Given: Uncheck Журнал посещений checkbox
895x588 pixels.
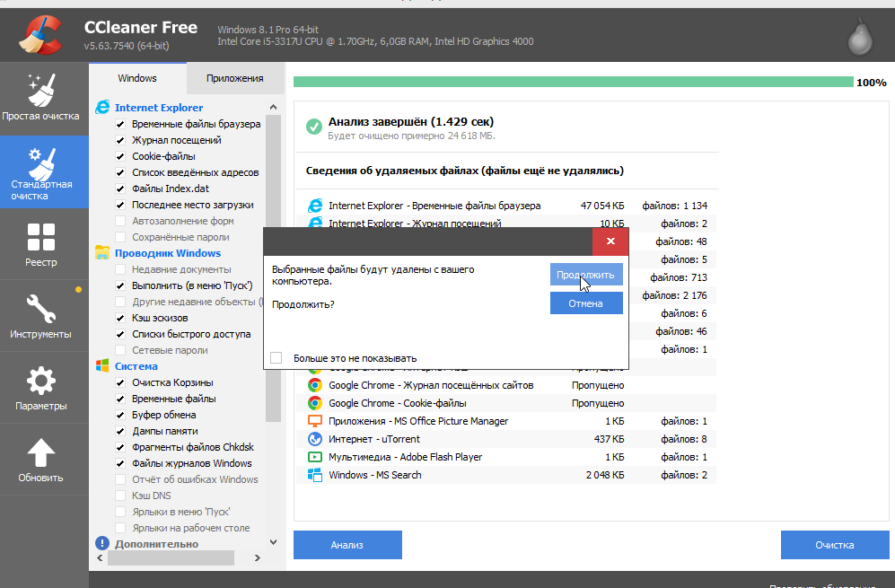Looking at the screenshot, I should coord(120,140).
